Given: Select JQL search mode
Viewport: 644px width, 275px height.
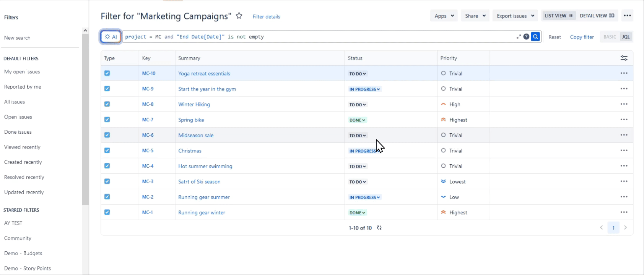Looking at the screenshot, I should coord(626,37).
